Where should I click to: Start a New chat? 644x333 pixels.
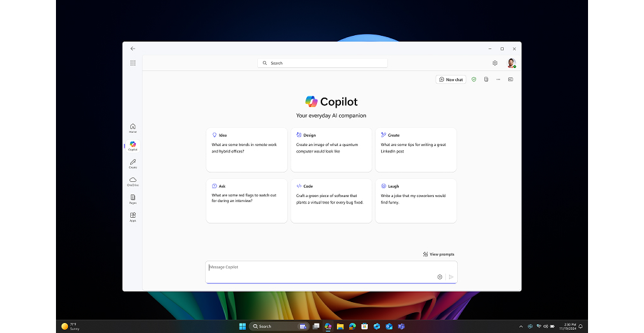click(451, 79)
